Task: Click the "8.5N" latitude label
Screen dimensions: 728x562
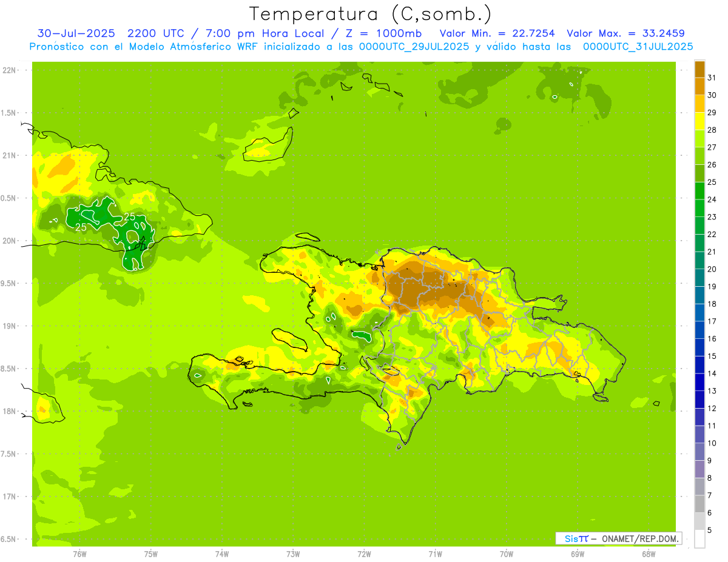Action: pyautogui.click(x=8, y=369)
